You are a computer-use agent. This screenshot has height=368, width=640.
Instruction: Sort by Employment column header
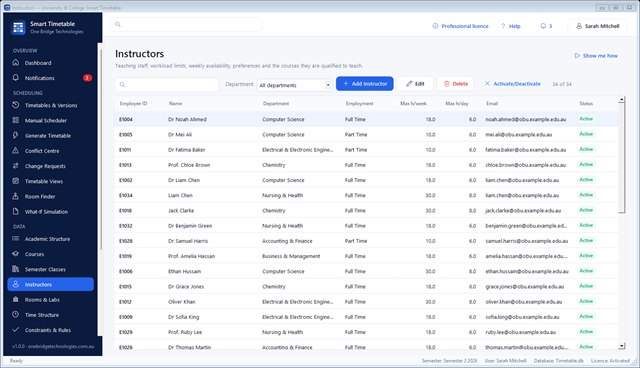(359, 103)
